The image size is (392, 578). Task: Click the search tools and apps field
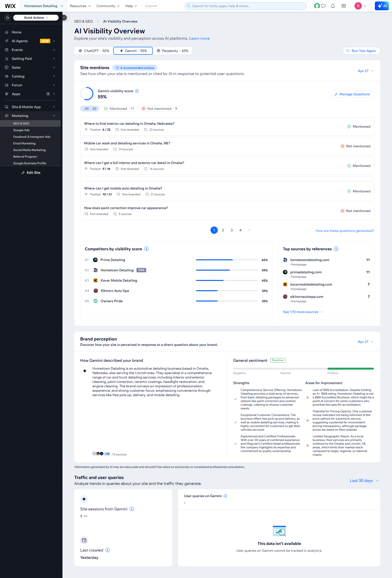245,6
